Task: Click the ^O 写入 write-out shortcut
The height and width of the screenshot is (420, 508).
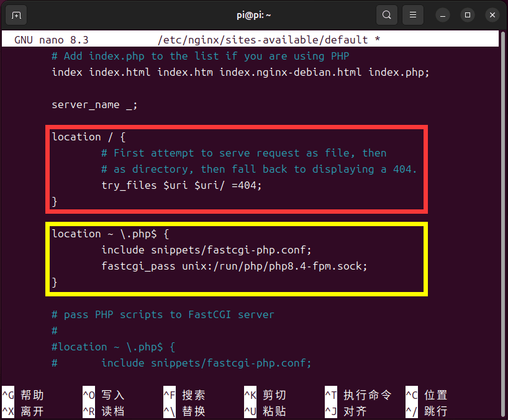Action: tap(104, 395)
